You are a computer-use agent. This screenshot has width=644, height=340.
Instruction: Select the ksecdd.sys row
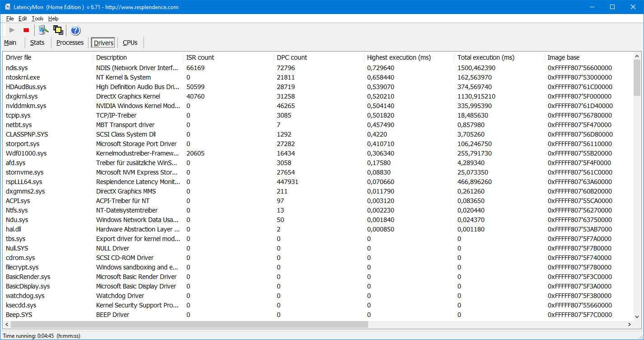pos(318,305)
